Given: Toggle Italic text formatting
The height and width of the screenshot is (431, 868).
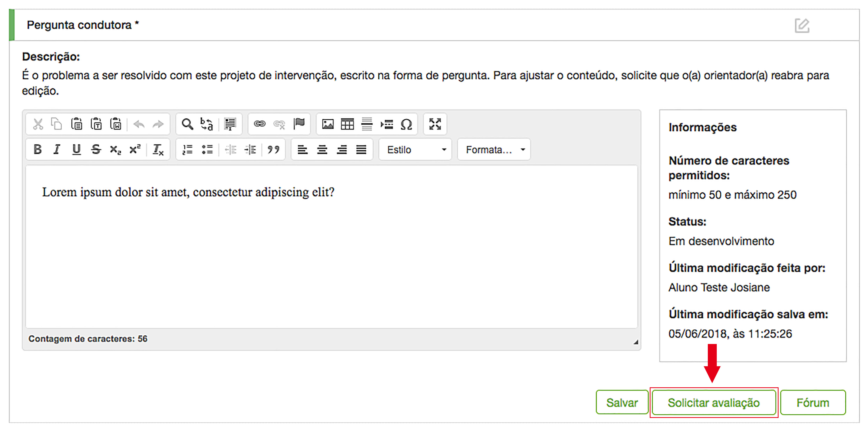Looking at the screenshot, I should pyautogui.click(x=57, y=149).
